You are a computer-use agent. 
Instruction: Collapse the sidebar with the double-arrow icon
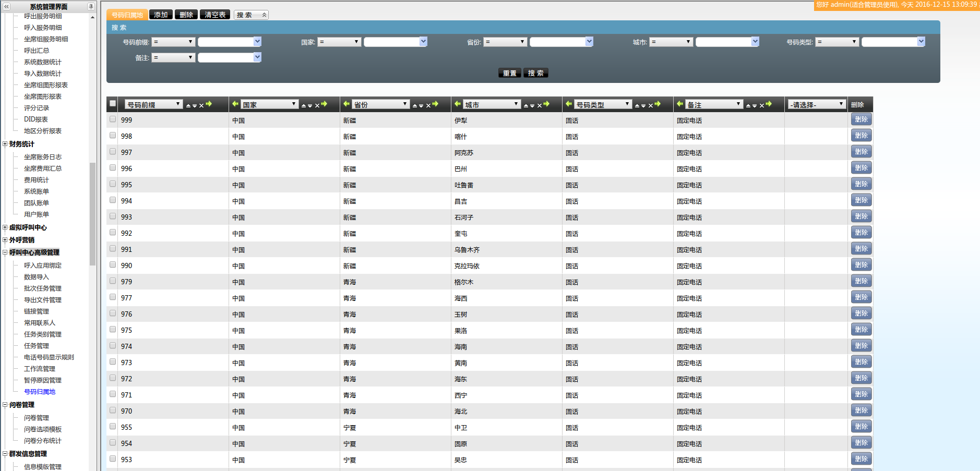(x=6, y=7)
